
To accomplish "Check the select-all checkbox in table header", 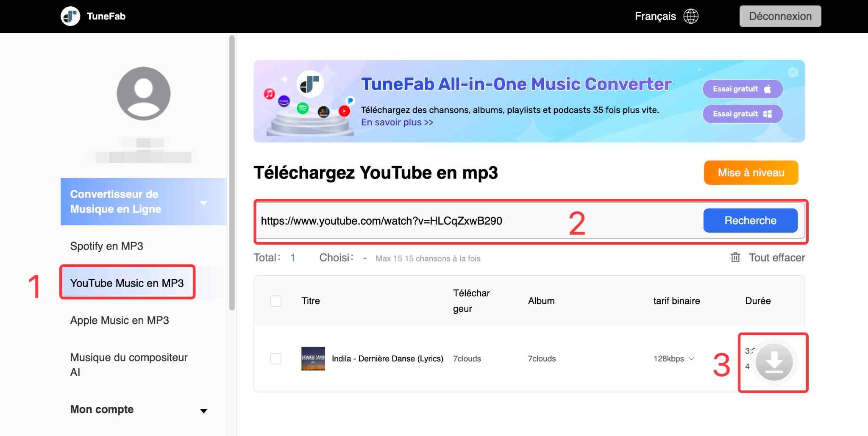I will [276, 301].
